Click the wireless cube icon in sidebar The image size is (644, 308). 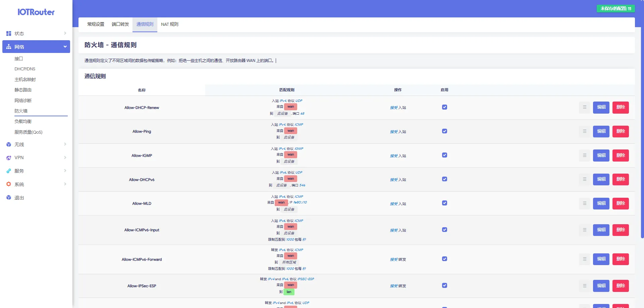coord(9,144)
